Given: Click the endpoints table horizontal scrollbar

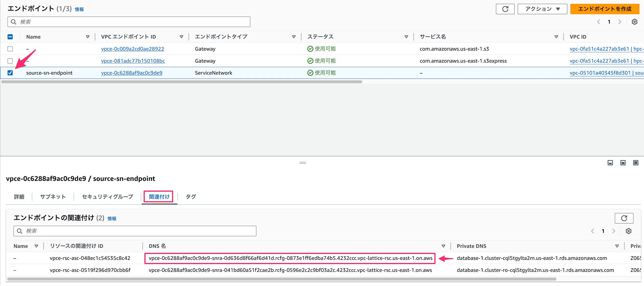Looking at the screenshot, I should coord(182,82).
